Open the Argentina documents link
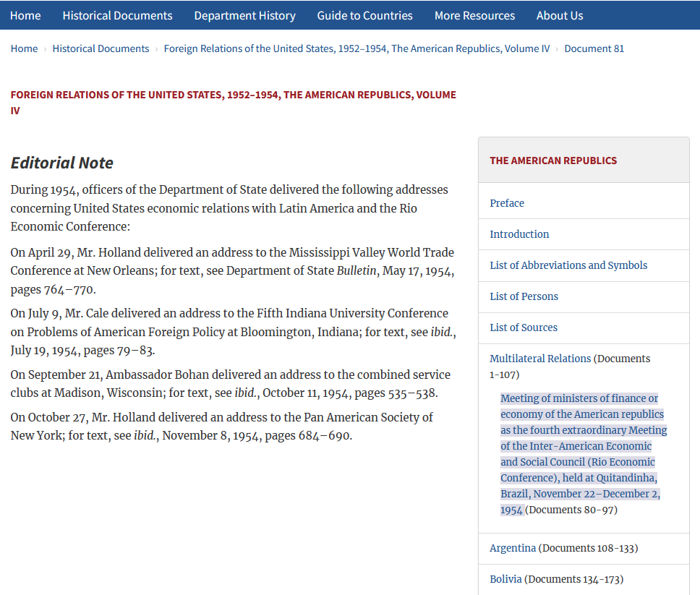This screenshot has width=700, height=595. (513, 548)
